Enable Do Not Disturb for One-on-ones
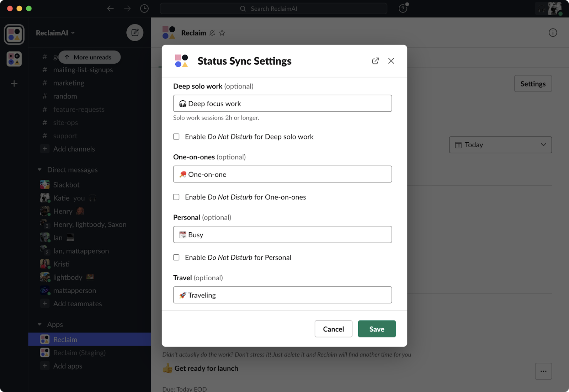This screenshot has height=392, width=569. point(176,197)
